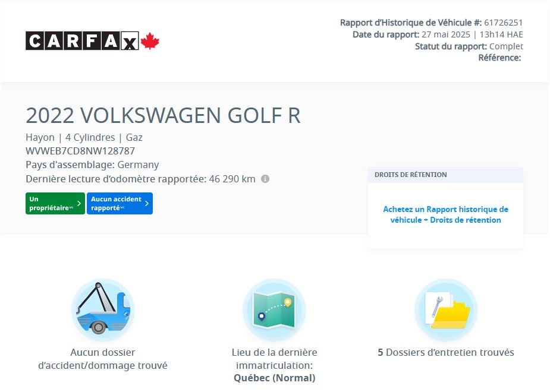
Task: Click the report date '27 mai 2025'
Action: point(446,34)
